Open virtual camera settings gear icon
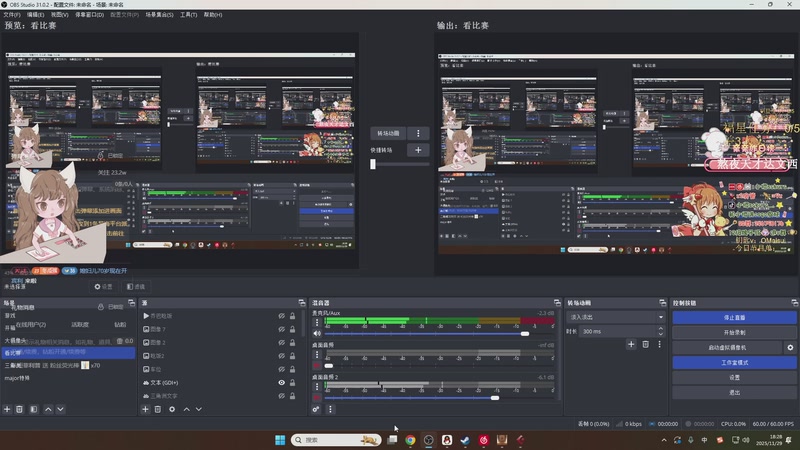The width and height of the screenshot is (800, 450). tap(790, 347)
